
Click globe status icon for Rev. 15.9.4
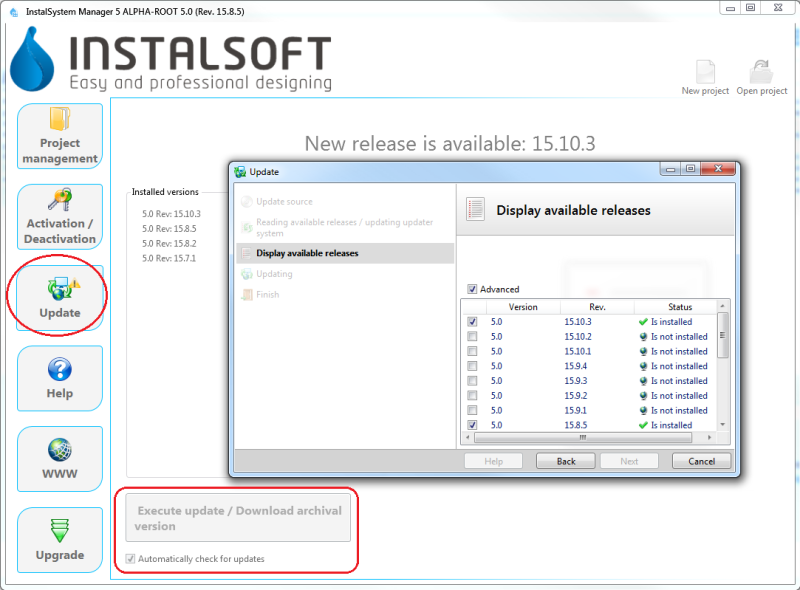[x=643, y=366]
